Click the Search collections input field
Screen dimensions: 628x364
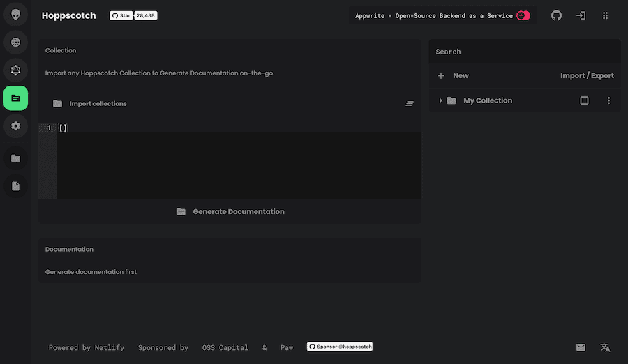pos(523,52)
